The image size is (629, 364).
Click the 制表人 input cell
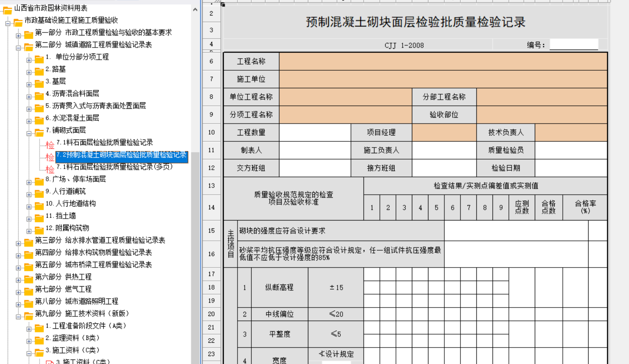click(x=315, y=150)
